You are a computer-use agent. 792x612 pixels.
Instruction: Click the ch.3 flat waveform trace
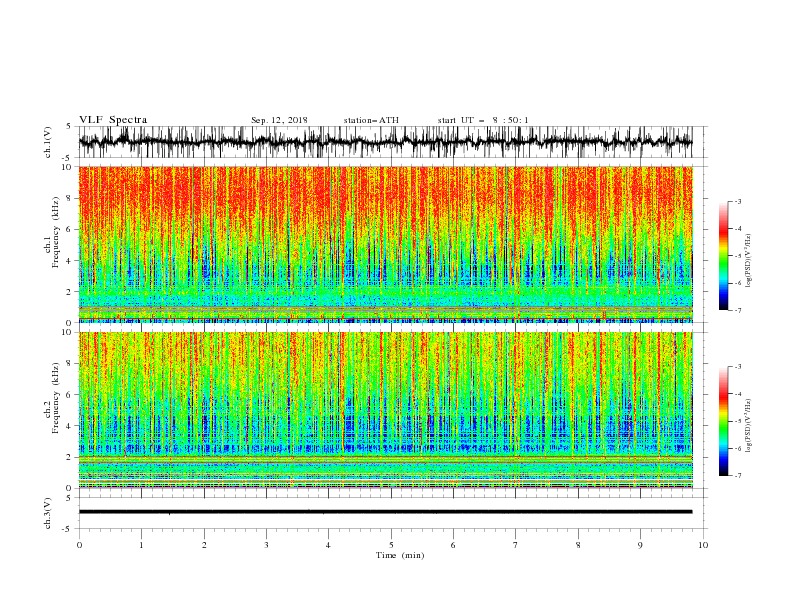(385, 512)
